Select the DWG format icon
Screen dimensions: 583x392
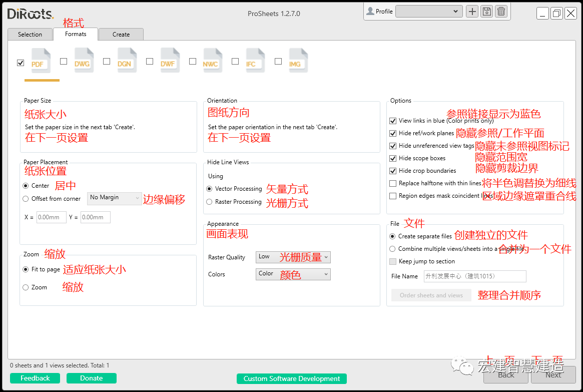point(84,60)
